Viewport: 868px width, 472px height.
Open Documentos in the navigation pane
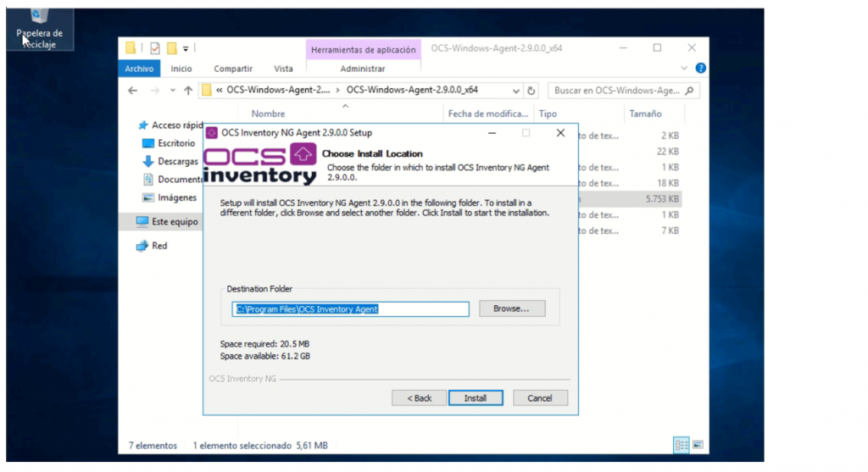[173, 180]
